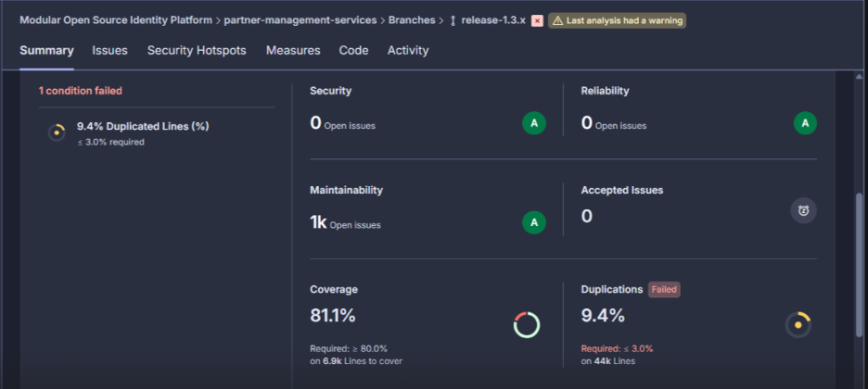Click the Maintainability grade A badge

coord(533,222)
